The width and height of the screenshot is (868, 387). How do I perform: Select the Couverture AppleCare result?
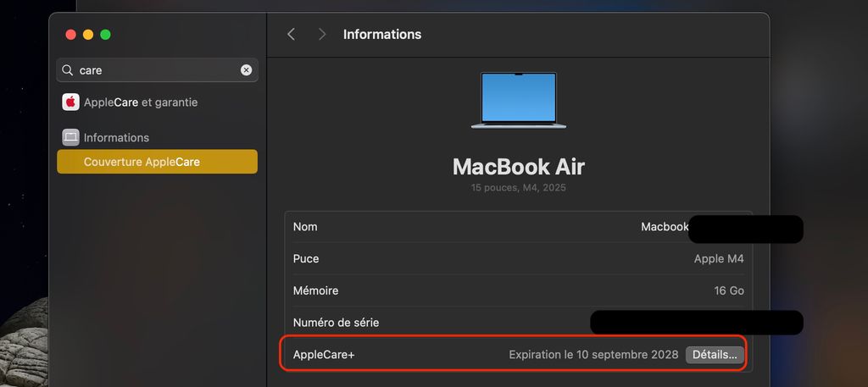point(142,162)
